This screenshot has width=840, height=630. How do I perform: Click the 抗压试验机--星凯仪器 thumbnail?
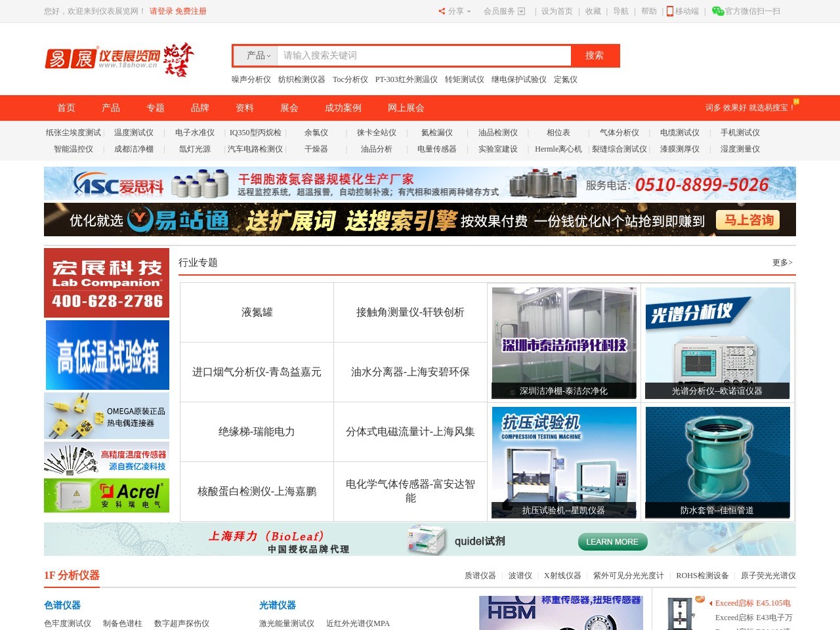pyautogui.click(x=564, y=463)
